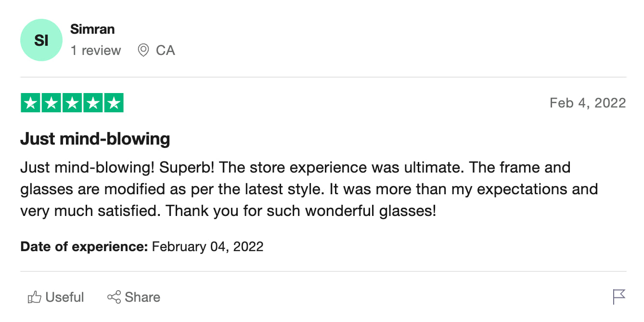
Task: Click the thumbs-up icon next to Useful
Action: click(x=34, y=297)
